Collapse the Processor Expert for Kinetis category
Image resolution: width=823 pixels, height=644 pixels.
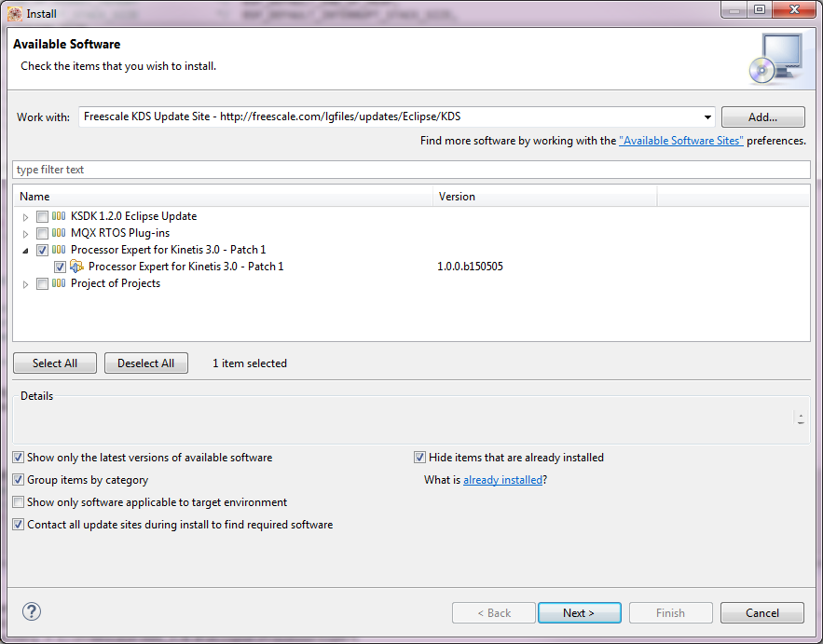[25, 251]
